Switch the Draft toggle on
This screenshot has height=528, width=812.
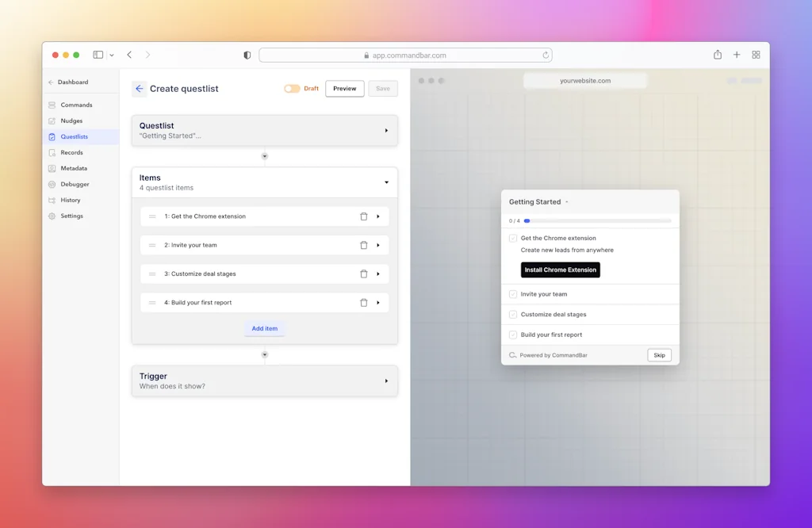[290, 88]
